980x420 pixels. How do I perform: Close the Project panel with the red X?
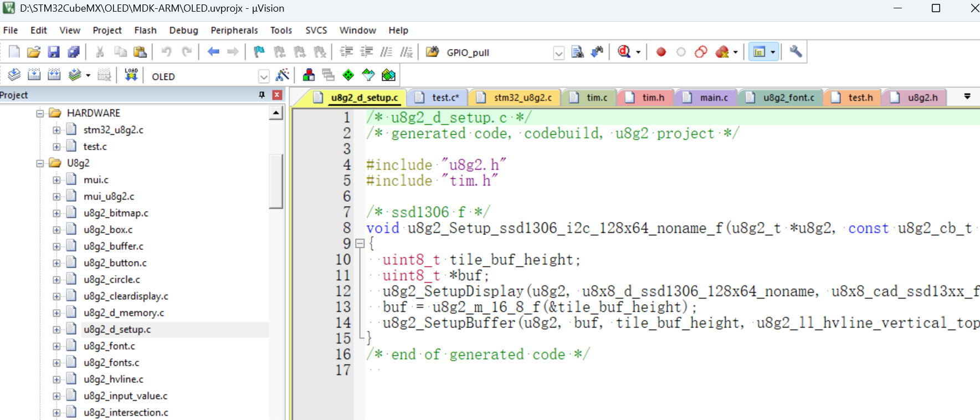point(278,95)
